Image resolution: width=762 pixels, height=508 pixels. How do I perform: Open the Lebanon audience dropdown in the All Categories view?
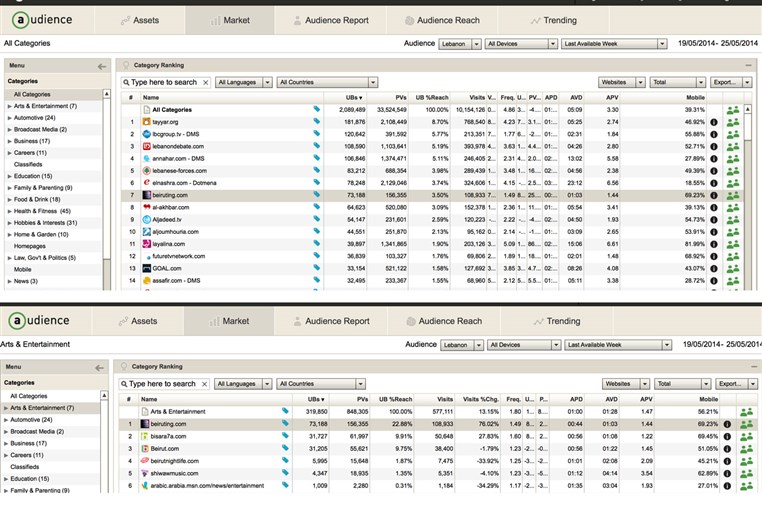point(460,44)
